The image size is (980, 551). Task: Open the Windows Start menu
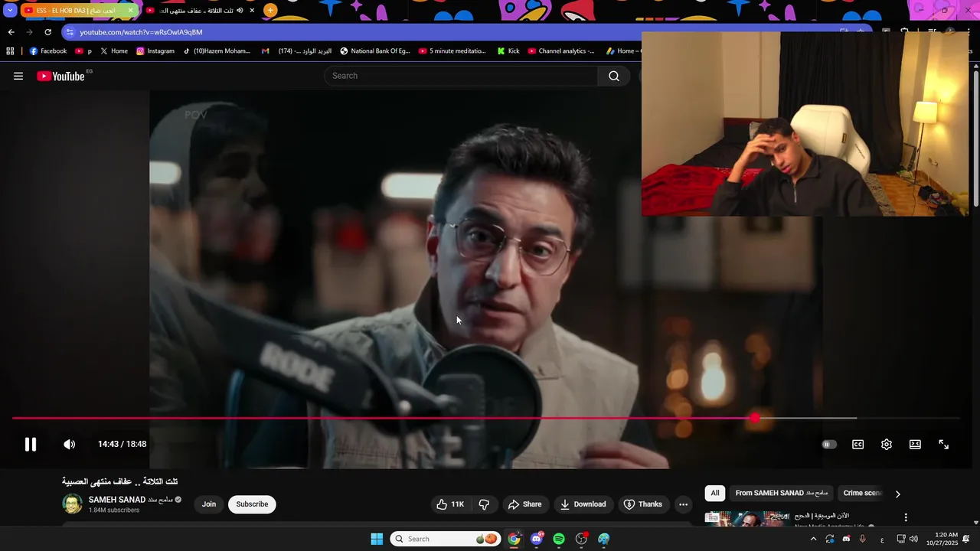[x=377, y=539]
